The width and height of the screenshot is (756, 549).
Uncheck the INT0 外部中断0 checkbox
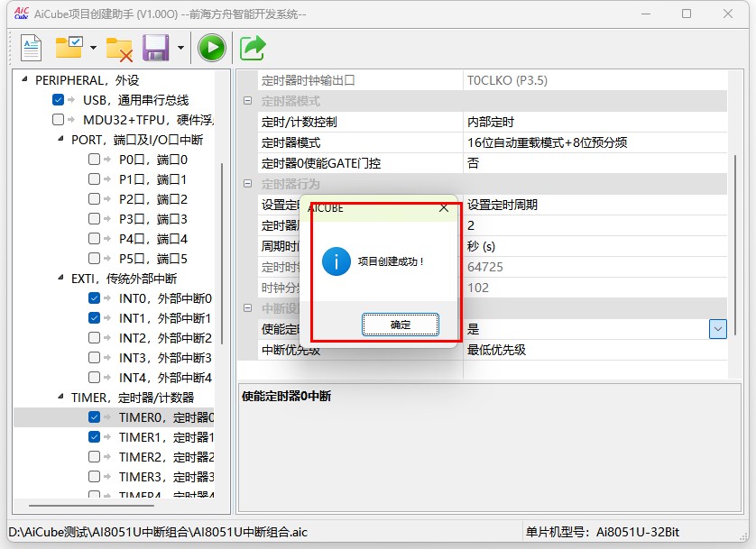94,298
